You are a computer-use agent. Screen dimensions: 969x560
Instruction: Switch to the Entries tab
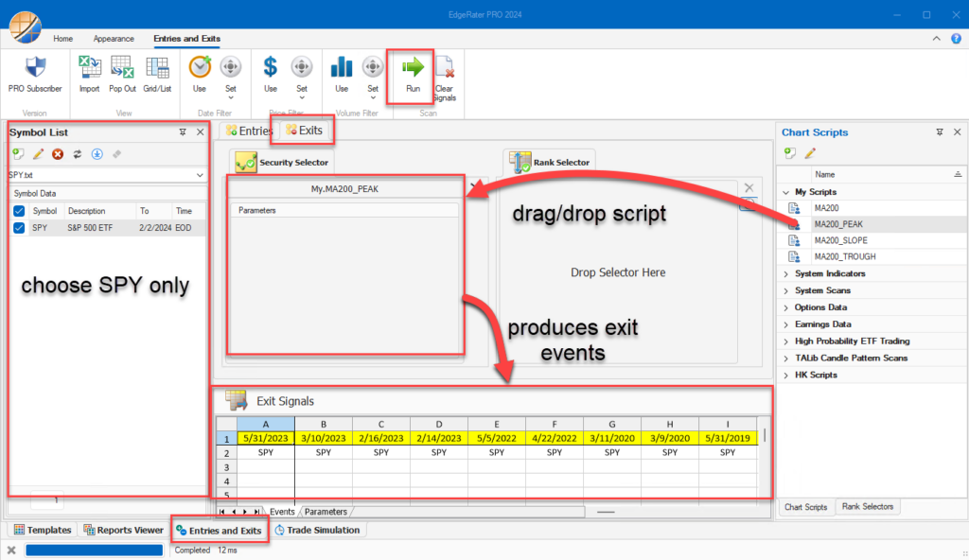coord(249,131)
